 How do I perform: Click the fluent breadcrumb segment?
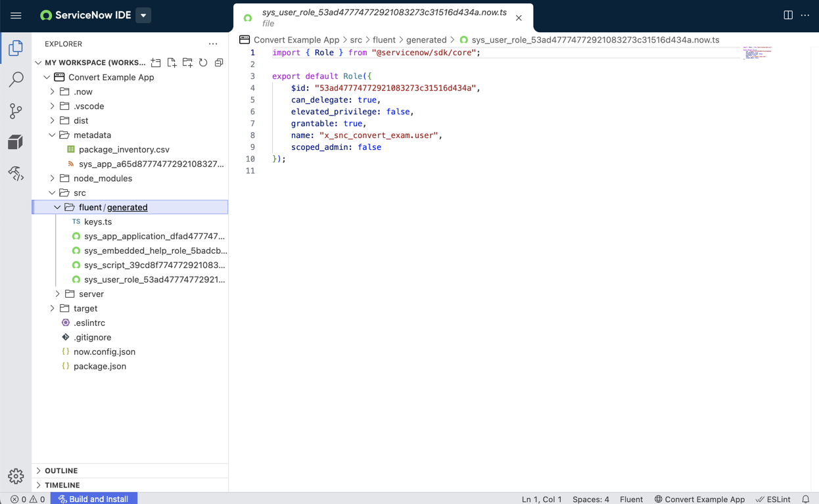coord(384,40)
